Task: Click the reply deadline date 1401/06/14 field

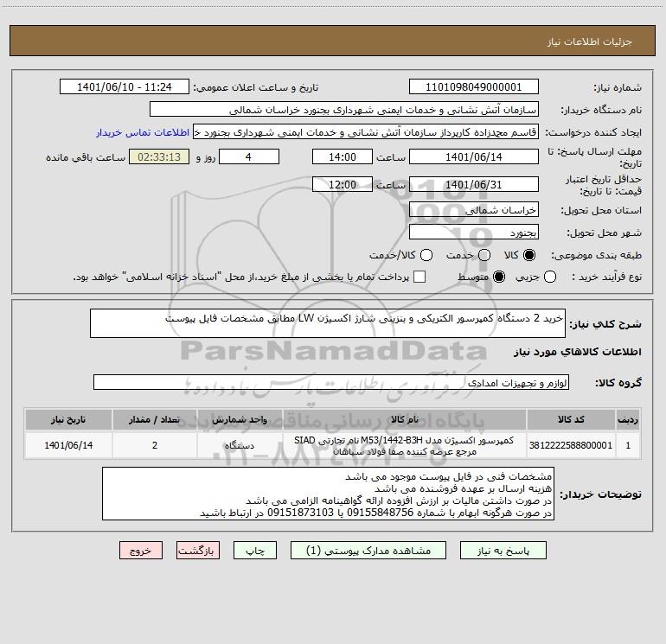Action: click(474, 156)
